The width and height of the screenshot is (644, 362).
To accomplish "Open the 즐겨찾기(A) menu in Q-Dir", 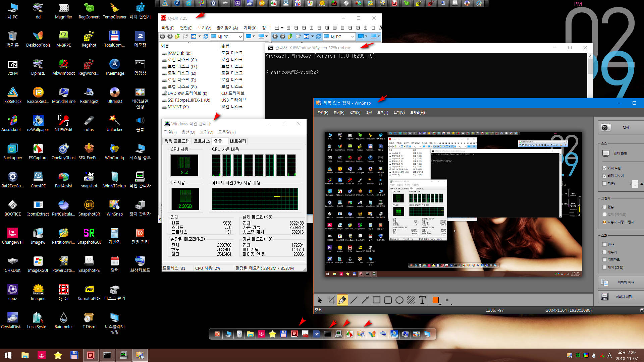I will [227, 28].
